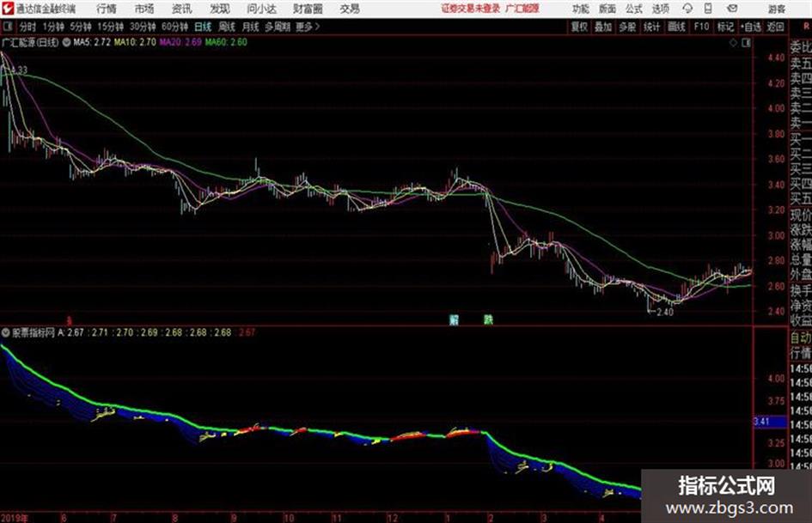Toggle the right info panel icon
Image resolution: width=812 pixels, height=523 pixels.
(746, 43)
